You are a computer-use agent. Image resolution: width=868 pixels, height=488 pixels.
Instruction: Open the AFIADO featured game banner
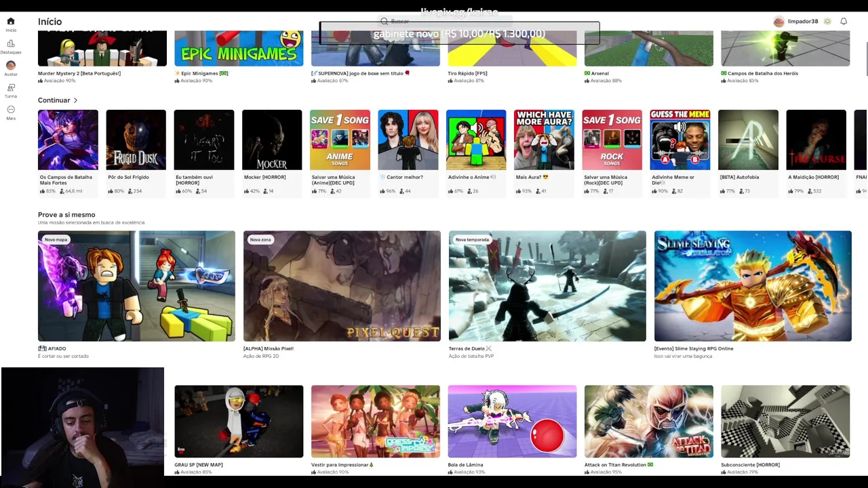136,286
